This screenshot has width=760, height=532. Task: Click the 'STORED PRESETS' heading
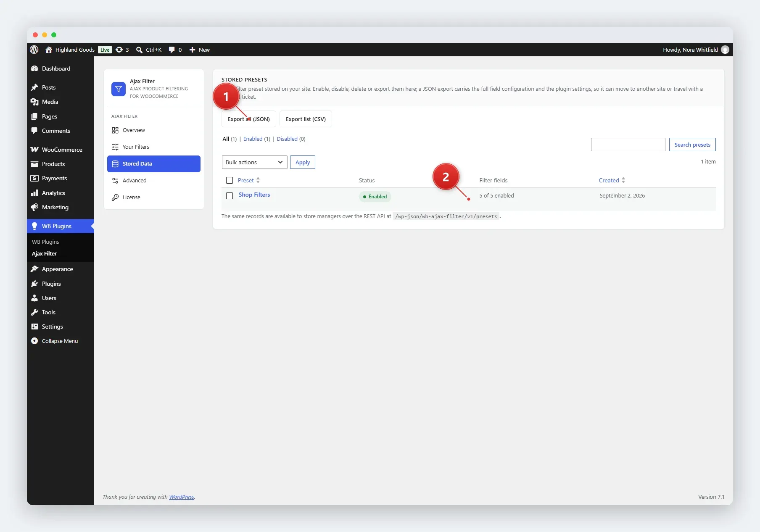(244, 79)
